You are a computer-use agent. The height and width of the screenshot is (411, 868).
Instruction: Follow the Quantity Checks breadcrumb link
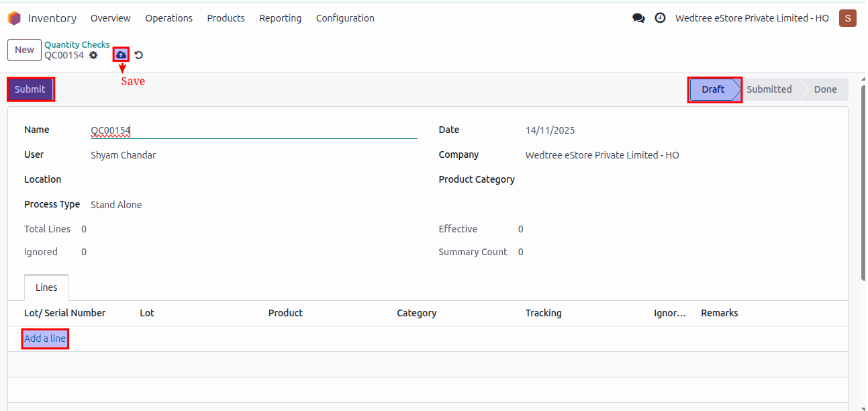coord(77,44)
